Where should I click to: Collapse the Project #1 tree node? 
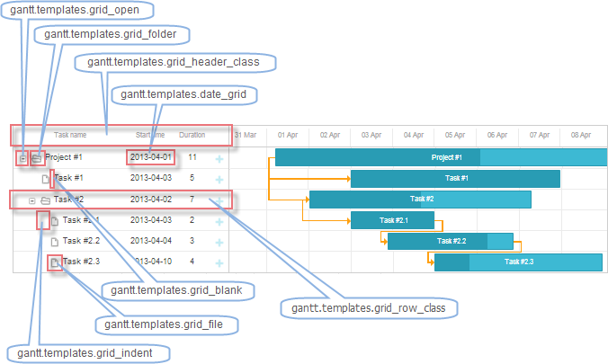point(22,157)
